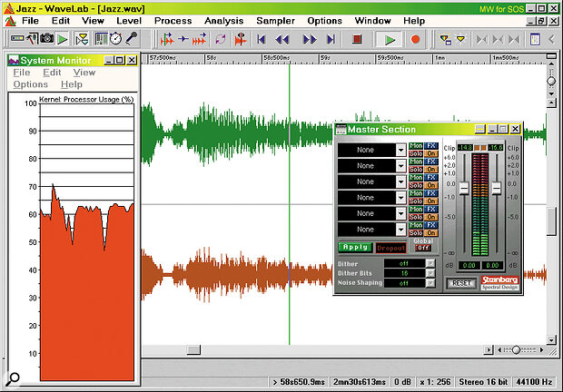Screen dimensions: 563x392
Task: Open View menu in System Monitor
Action: tap(84, 73)
